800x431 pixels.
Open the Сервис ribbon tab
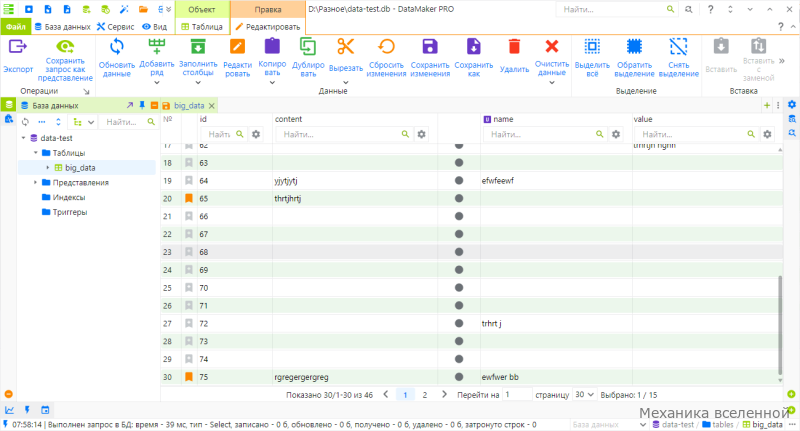116,27
